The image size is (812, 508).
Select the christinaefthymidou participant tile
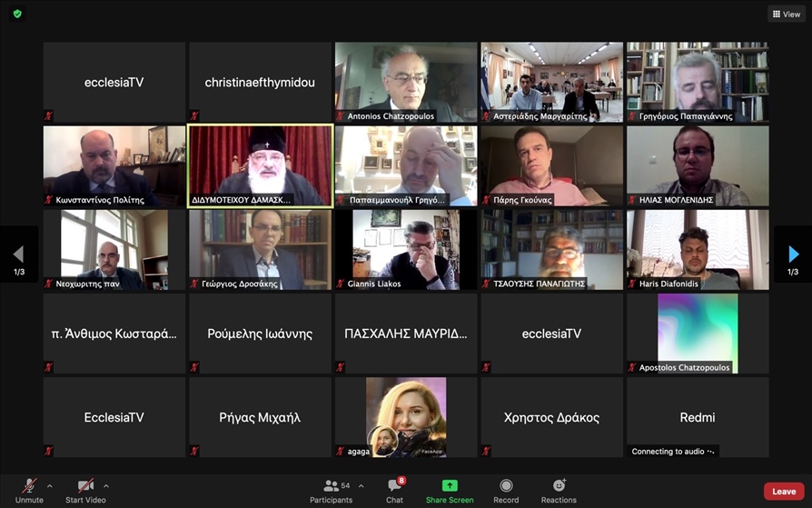pyautogui.click(x=260, y=82)
